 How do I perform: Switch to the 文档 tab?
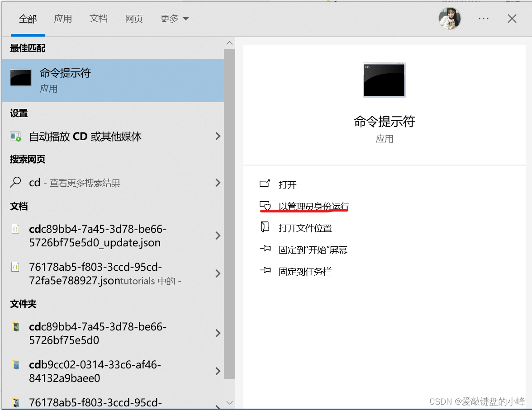click(x=99, y=19)
